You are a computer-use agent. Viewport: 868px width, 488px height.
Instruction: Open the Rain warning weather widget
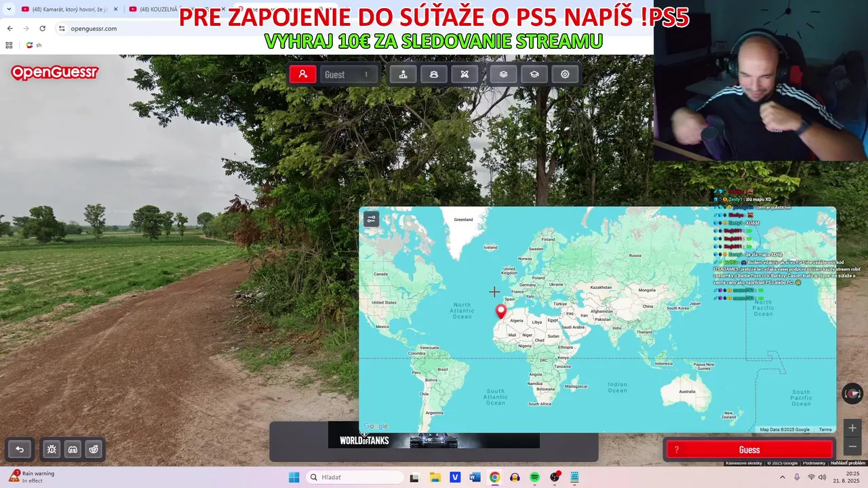coord(31,477)
